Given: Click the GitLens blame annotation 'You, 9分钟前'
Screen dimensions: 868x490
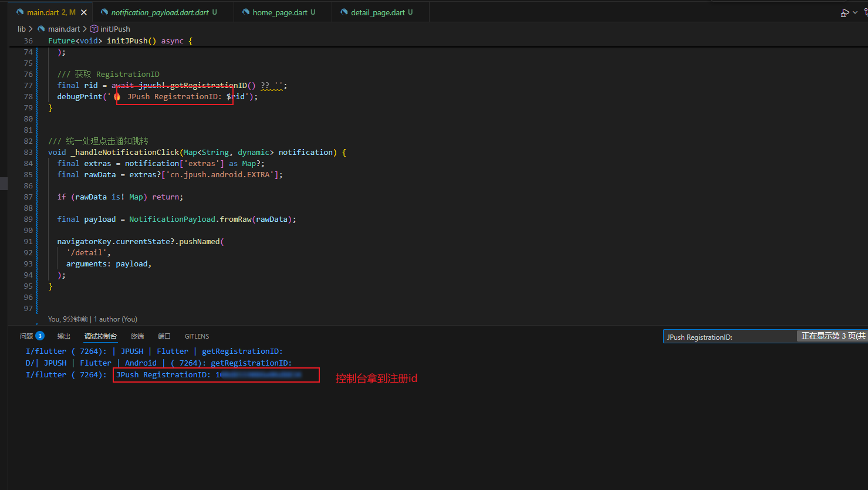Looking at the screenshot, I should pyautogui.click(x=68, y=319).
